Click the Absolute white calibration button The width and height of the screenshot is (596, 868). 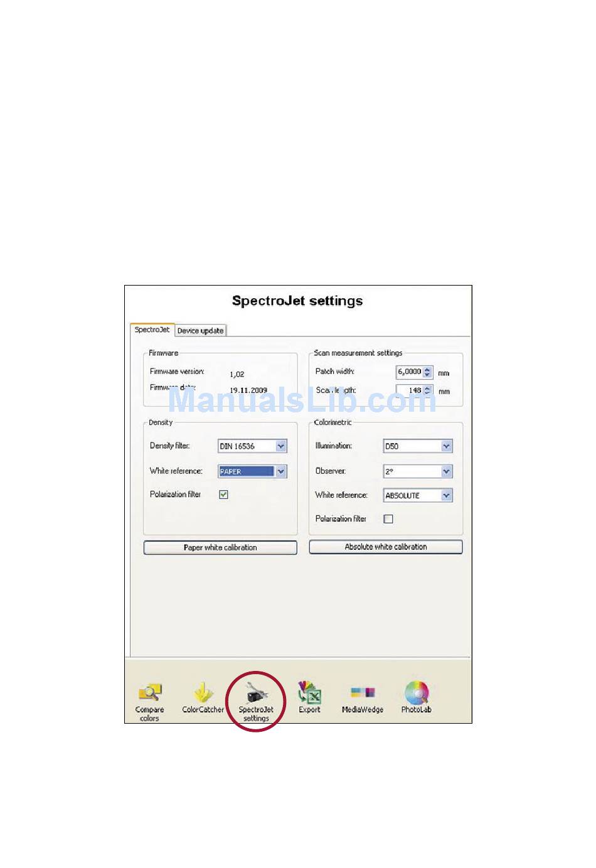[x=386, y=547]
